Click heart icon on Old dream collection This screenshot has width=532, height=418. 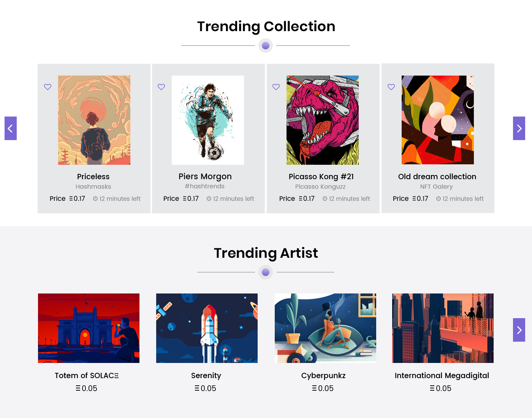[x=391, y=87]
